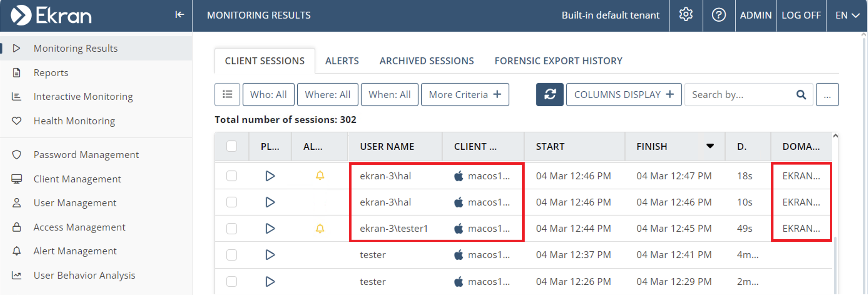Click the LOG OFF button
This screenshot has height=295, width=868.
point(801,15)
